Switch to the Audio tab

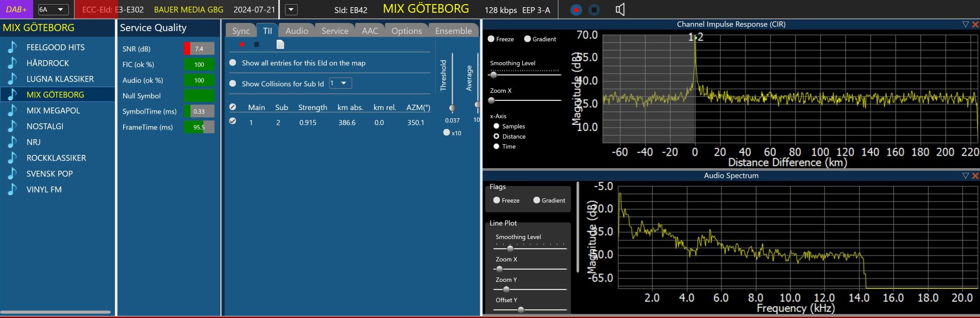(297, 31)
